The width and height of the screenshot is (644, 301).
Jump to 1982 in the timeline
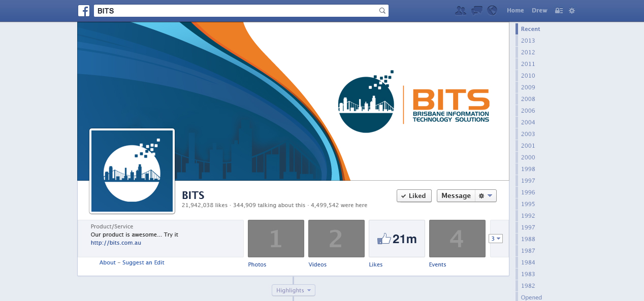[528, 286]
